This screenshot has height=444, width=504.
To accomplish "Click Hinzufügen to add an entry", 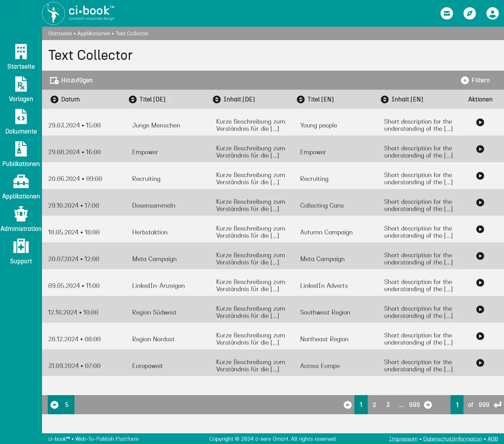I will [71, 80].
